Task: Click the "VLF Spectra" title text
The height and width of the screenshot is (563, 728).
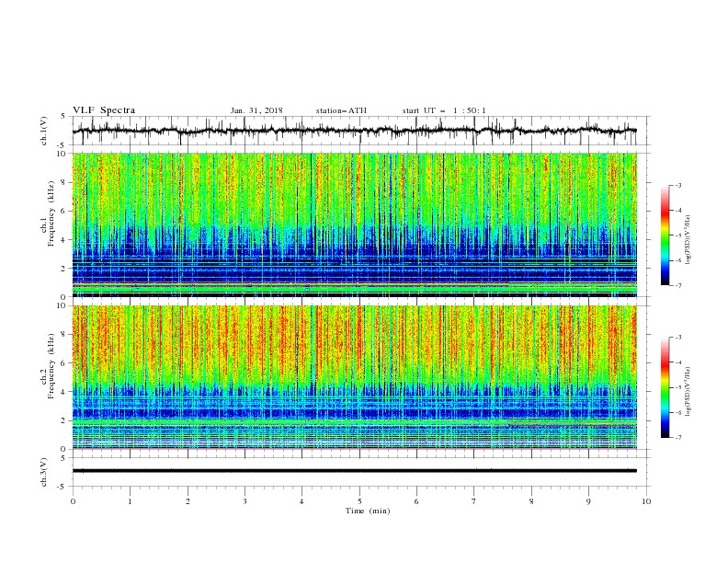Action: (x=104, y=110)
